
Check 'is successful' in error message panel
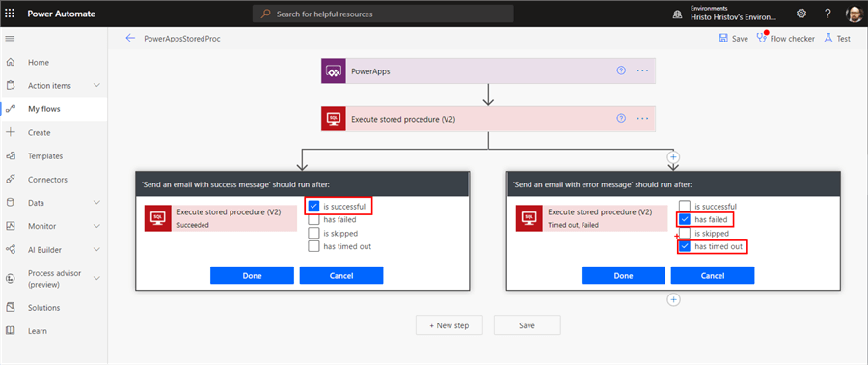coord(685,206)
